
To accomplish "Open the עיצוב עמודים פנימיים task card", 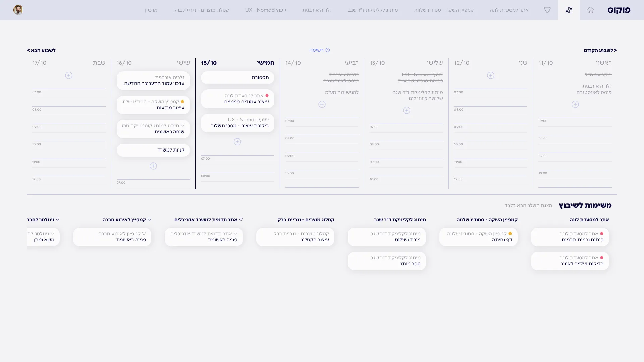I will [x=237, y=99].
